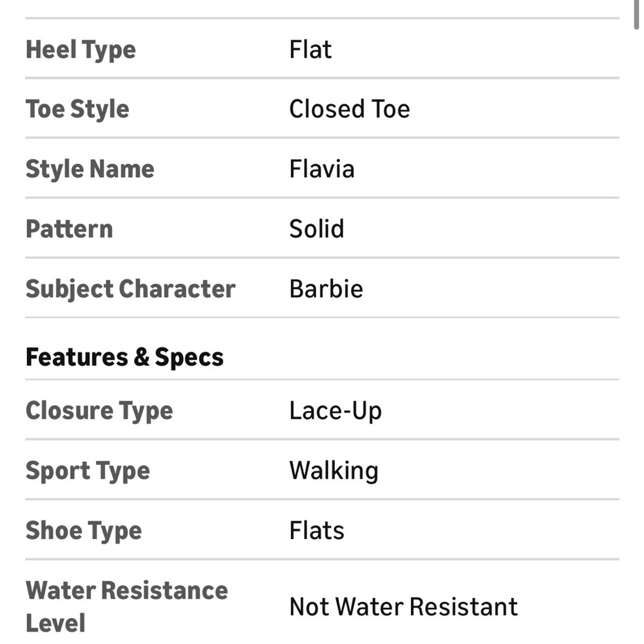The height and width of the screenshot is (644, 644).
Task: Click the Shoe Type label
Action: pos(83,530)
